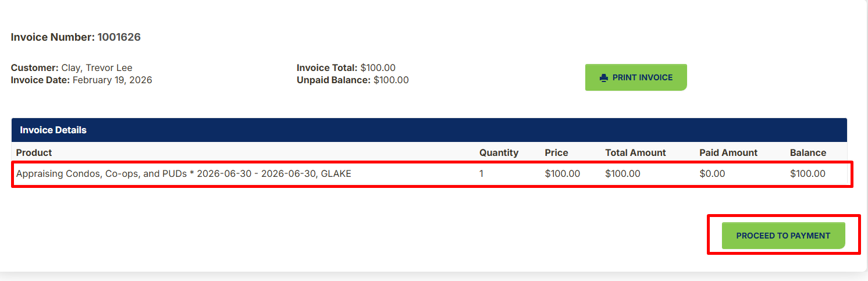The image size is (868, 281).
Task: Click the Product column header
Action: pos(34,152)
